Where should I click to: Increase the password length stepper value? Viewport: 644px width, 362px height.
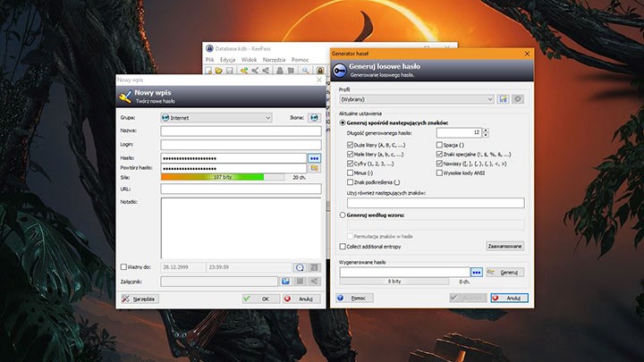pos(486,130)
